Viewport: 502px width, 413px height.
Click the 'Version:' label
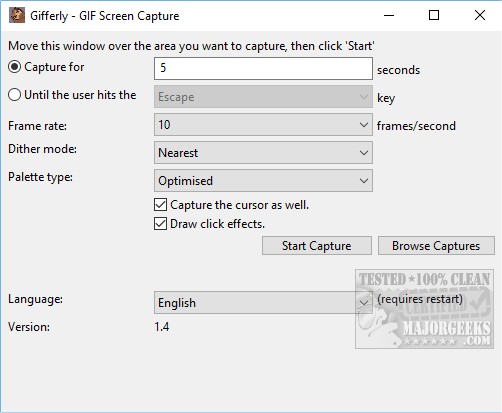[29, 327]
